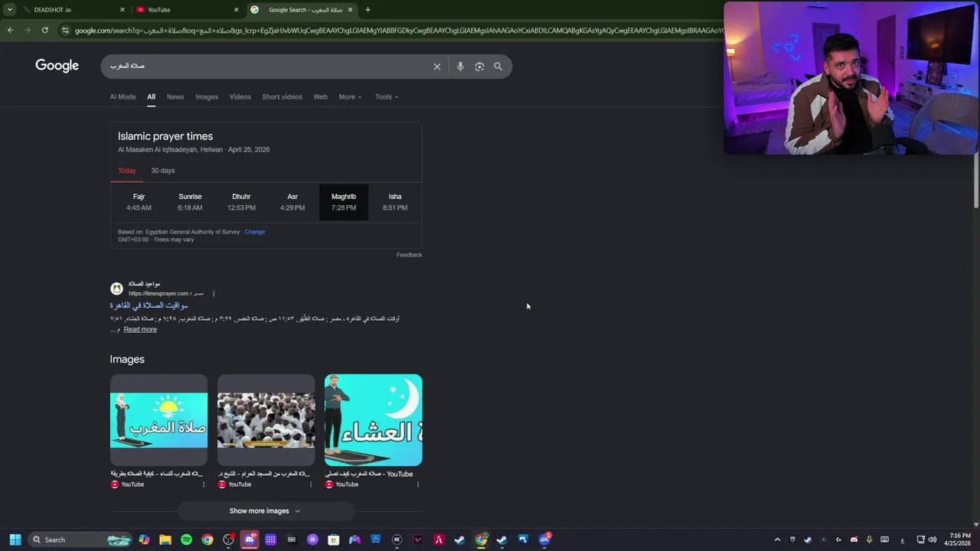Open the browser tab list dropdown
Image resolution: width=980 pixels, height=551 pixels.
pos(9,10)
